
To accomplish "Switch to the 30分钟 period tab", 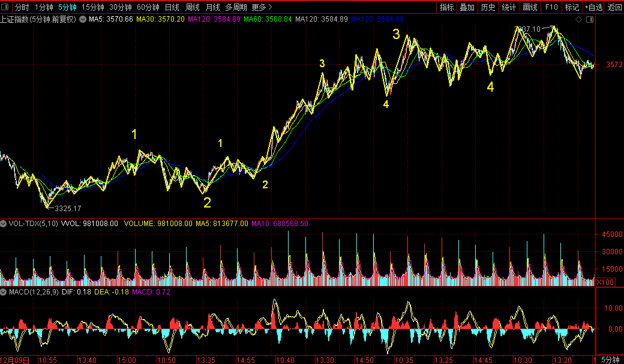I will point(121,7).
